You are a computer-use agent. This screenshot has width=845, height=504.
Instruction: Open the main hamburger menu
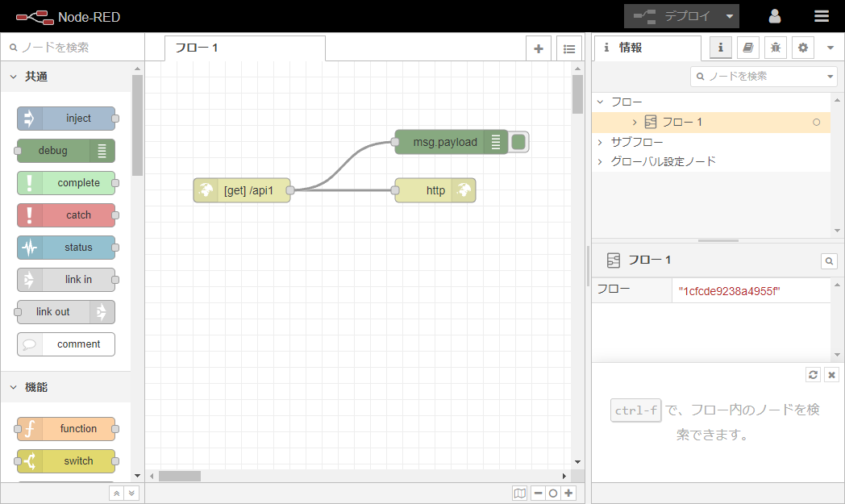pos(821,16)
